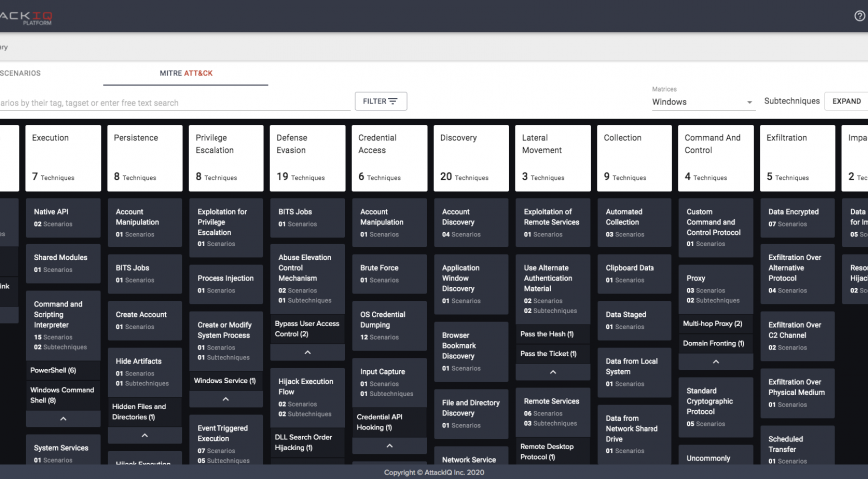Select the Privilege Escalation header card
The height and width of the screenshot is (479, 868).
(226, 158)
